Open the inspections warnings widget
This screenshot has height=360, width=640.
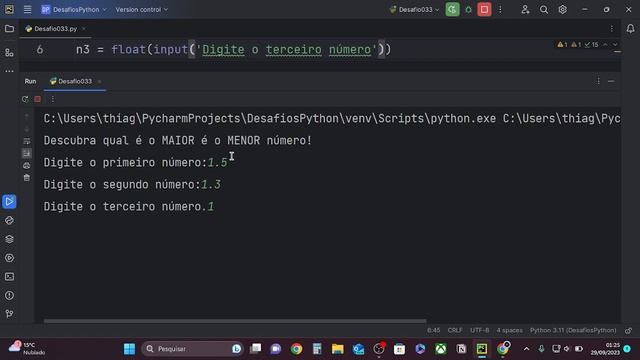[578, 44]
